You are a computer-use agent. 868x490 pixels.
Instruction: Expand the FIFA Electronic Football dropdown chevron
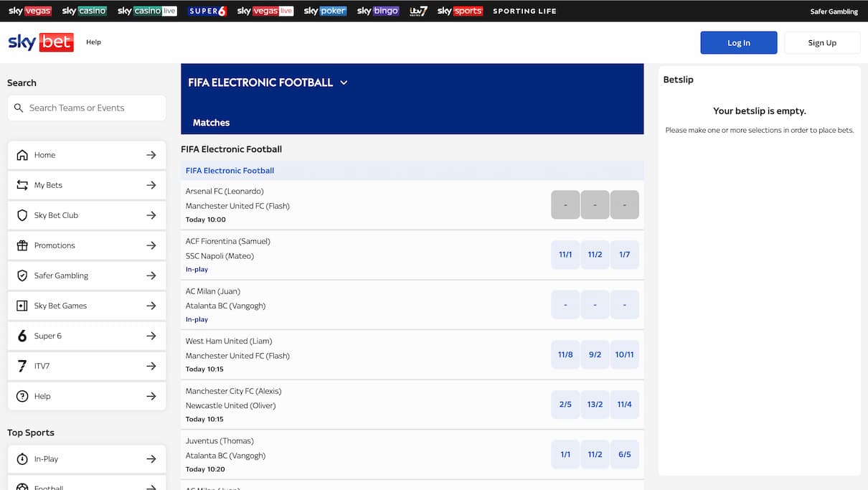pyautogui.click(x=344, y=83)
